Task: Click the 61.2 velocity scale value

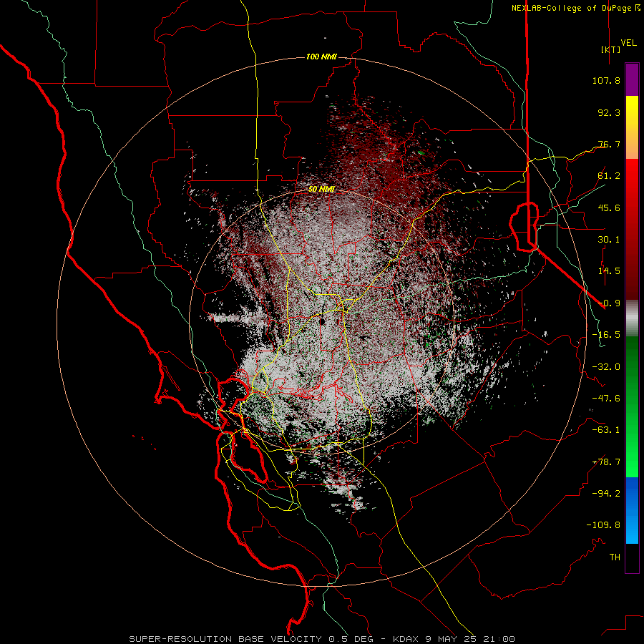Action: tap(609, 176)
